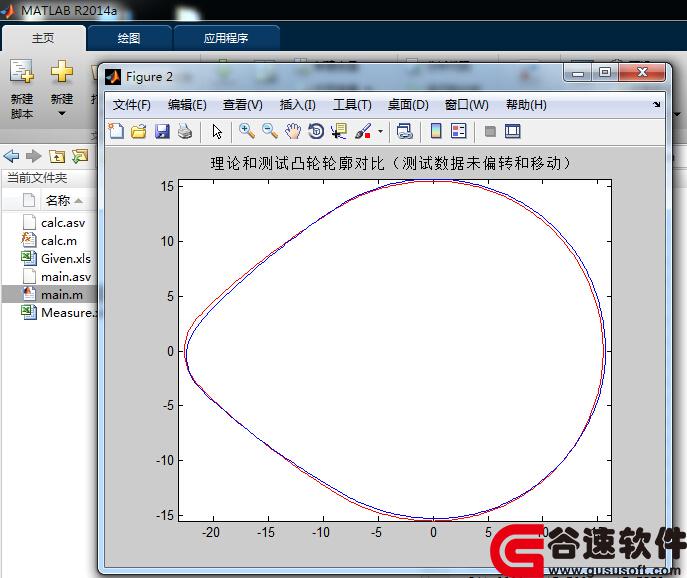Activate the Zoom In magnifier tool
The width and height of the screenshot is (687, 578).
pos(247,131)
